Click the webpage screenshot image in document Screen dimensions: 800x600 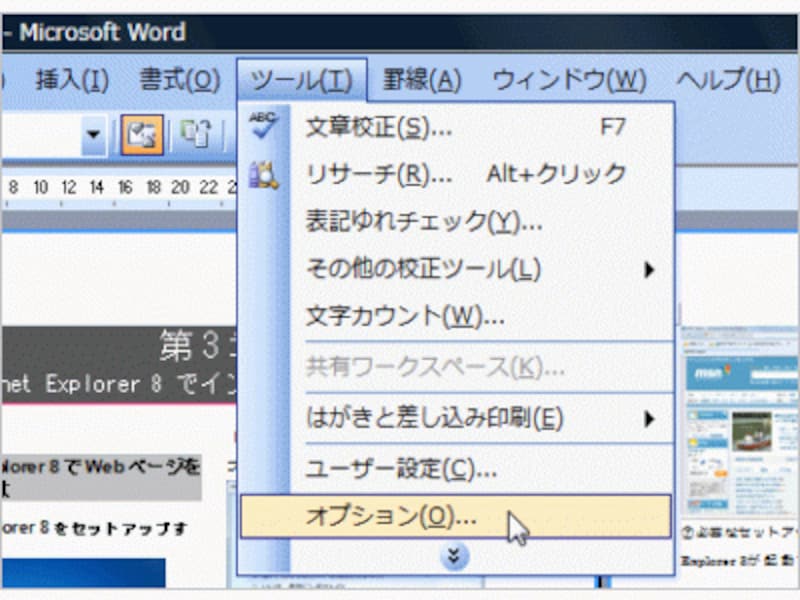739,421
